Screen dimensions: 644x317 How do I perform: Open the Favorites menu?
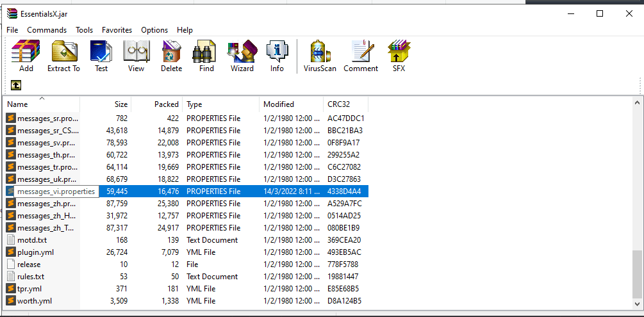point(117,30)
